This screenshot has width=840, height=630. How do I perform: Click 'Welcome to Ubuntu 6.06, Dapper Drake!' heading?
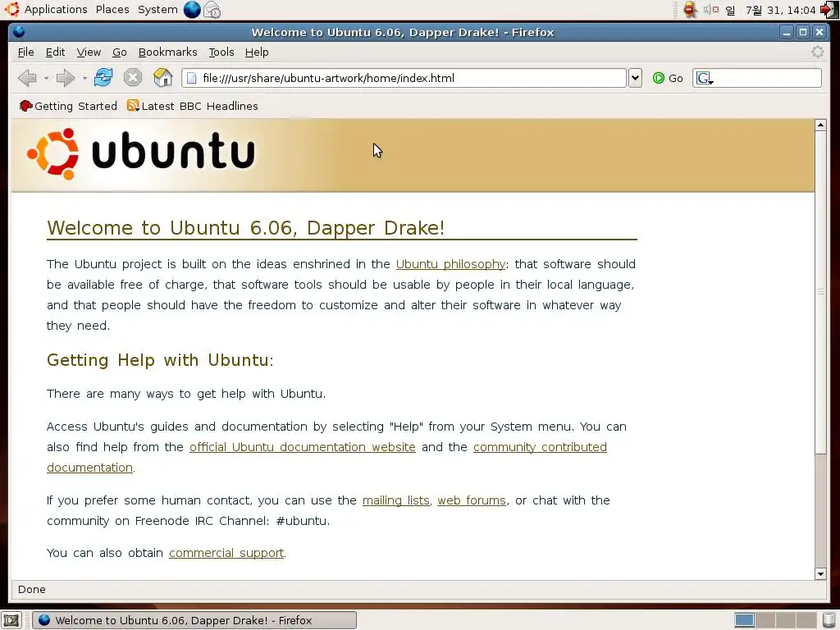point(246,228)
